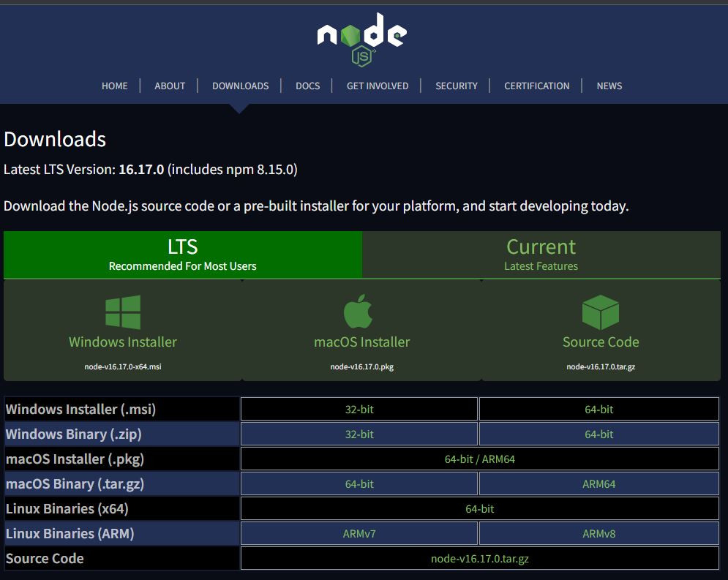Click the 'Downloads' page heading
This screenshot has height=580, width=728.
point(55,139)
